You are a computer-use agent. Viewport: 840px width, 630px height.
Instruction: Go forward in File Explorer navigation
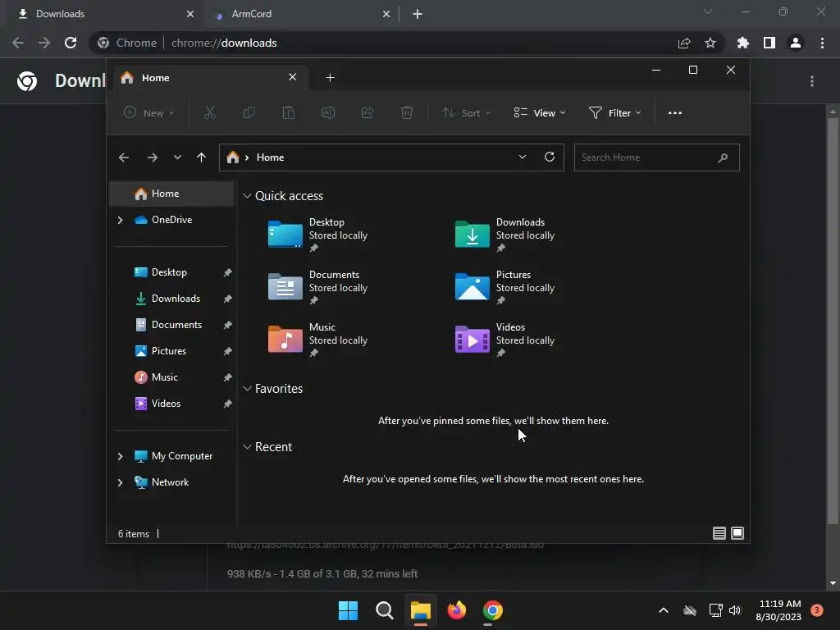[x=152, y=157]
